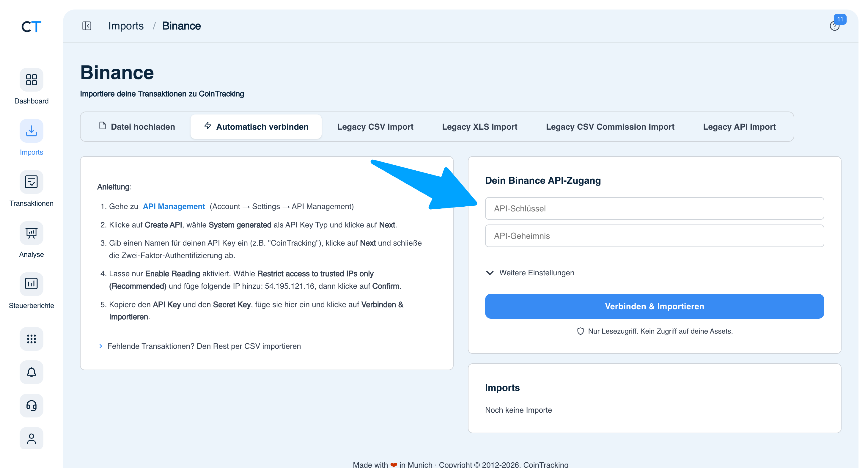Switch to the Legacy XLS Import tab
This screenshot has height=468, width=868.
(479, 127)
